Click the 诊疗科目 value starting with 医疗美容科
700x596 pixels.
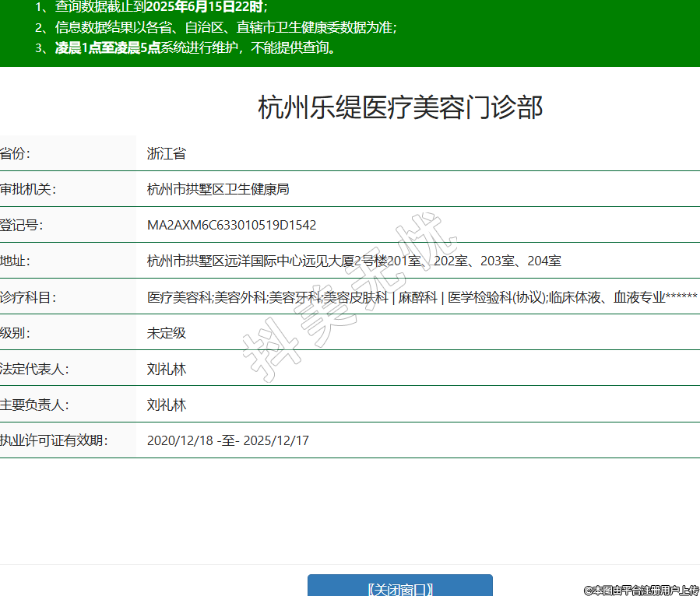coord(421,297)
